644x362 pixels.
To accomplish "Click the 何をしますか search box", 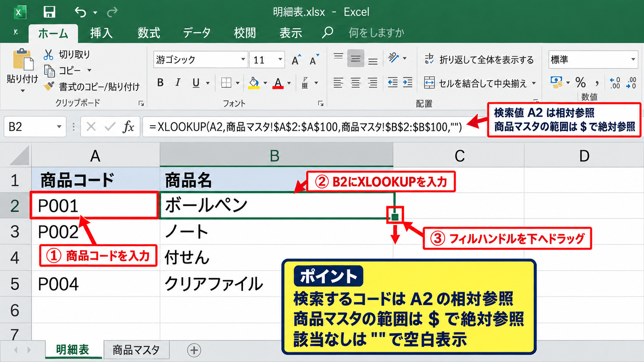I will pos(376,33).
